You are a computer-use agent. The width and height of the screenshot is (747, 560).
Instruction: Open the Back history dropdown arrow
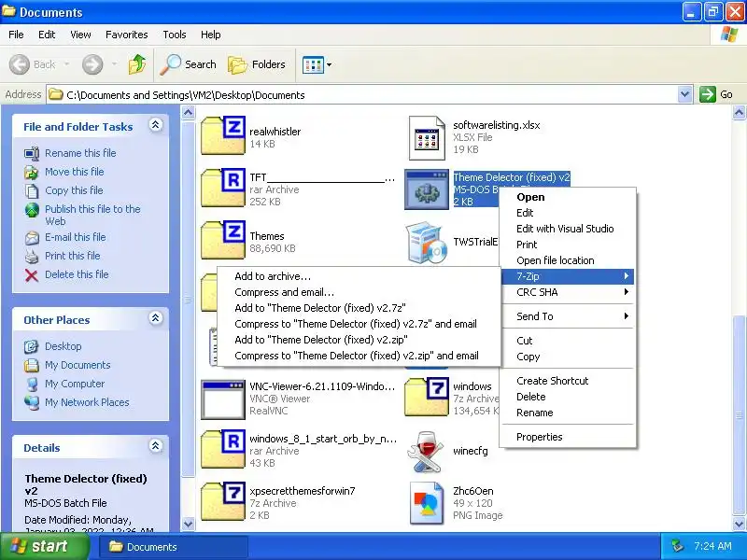pyautogui.click(x=66, y=64)
